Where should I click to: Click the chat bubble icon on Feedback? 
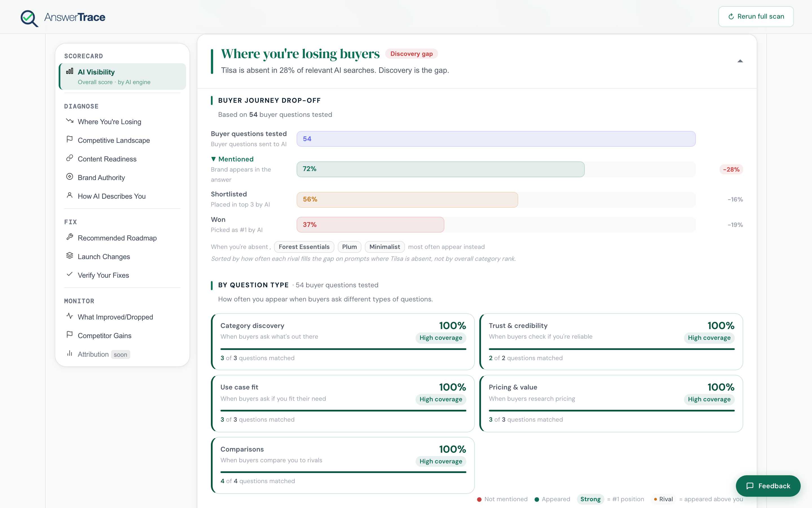pos(750,486)
